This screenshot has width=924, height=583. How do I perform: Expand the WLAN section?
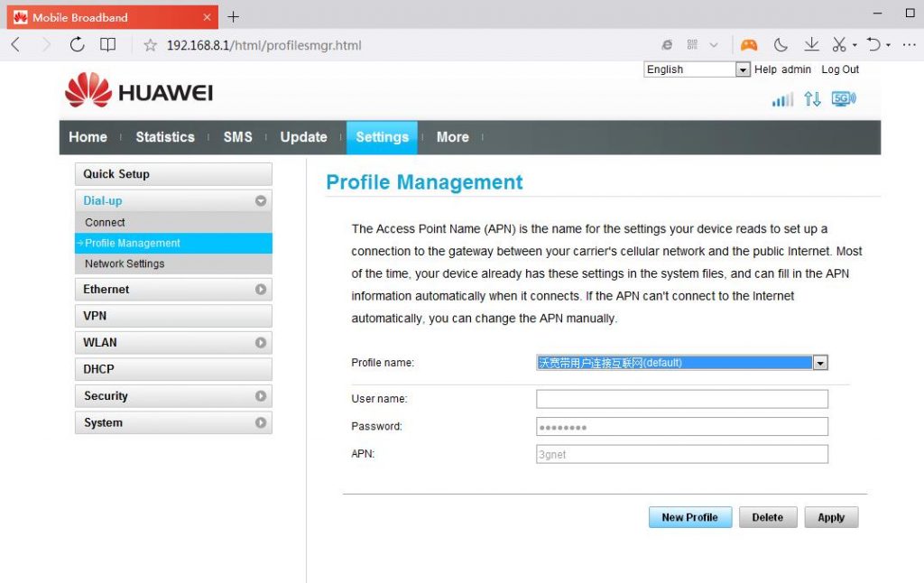click(172, 342)
